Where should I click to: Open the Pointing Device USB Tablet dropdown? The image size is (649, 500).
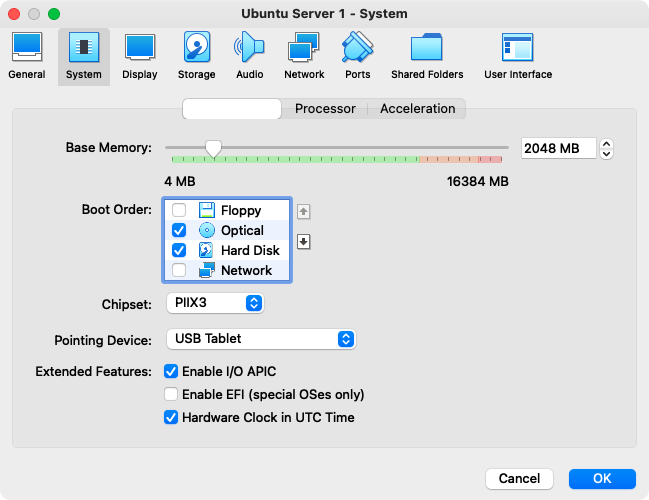pyautogui.click(x=260, y=338)
